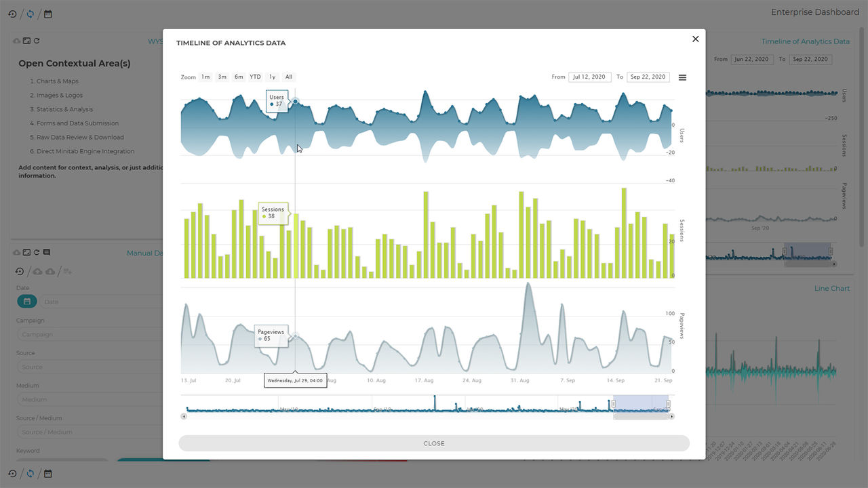
Task: Open the To date selector in the timeline modal
Action: tap(648, 77)
